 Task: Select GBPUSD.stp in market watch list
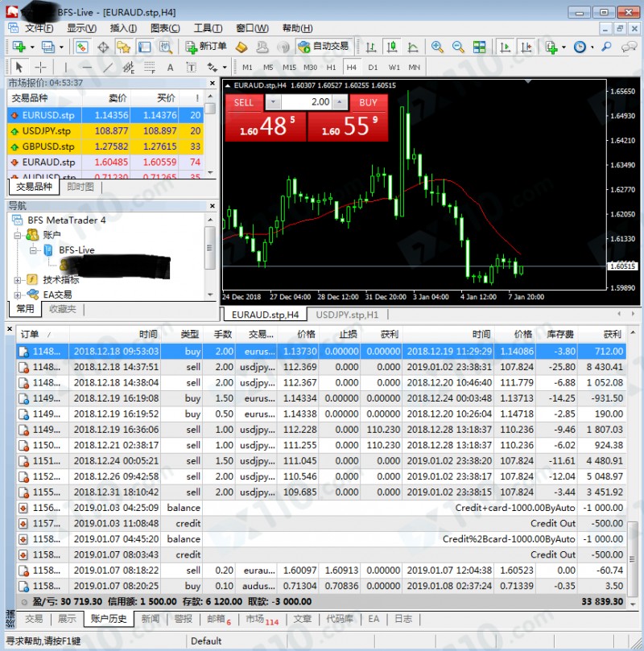[48, 146]
